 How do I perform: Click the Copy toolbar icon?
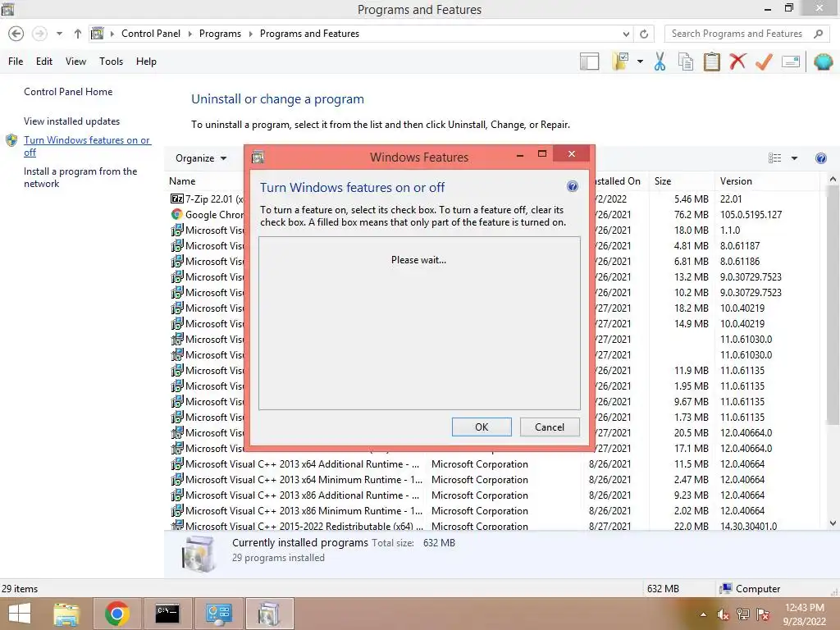click(686, 62)
